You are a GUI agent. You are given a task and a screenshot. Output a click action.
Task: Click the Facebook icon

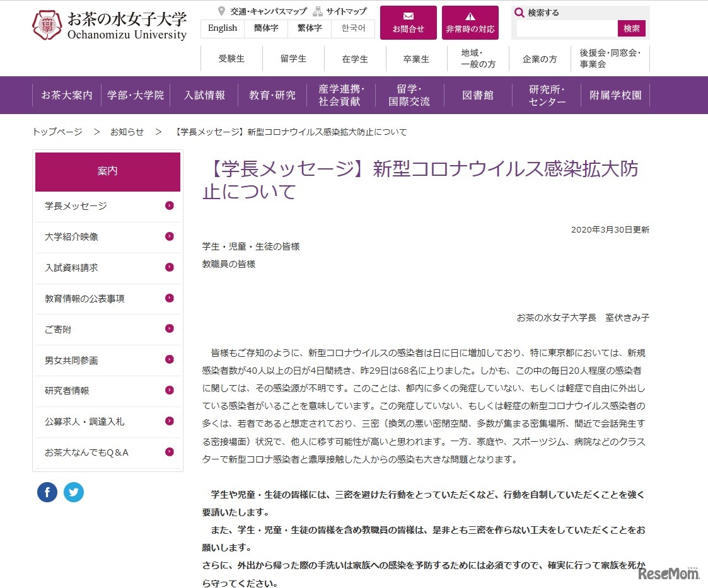[x=47, y=492]
